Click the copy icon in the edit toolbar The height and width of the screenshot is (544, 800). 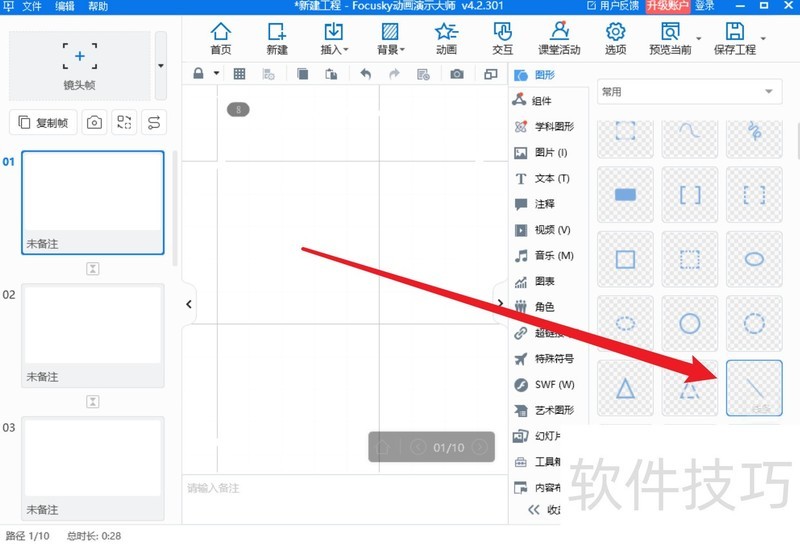coord(303,74)
